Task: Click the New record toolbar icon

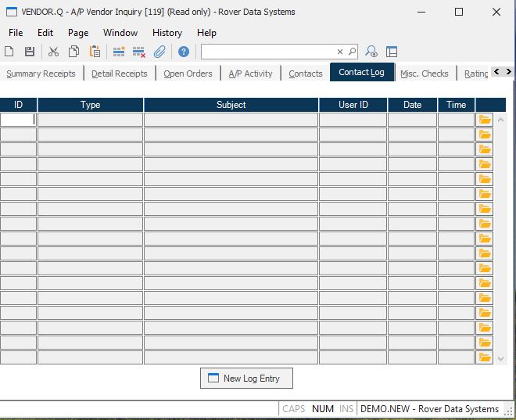Action: click(9, 52)
